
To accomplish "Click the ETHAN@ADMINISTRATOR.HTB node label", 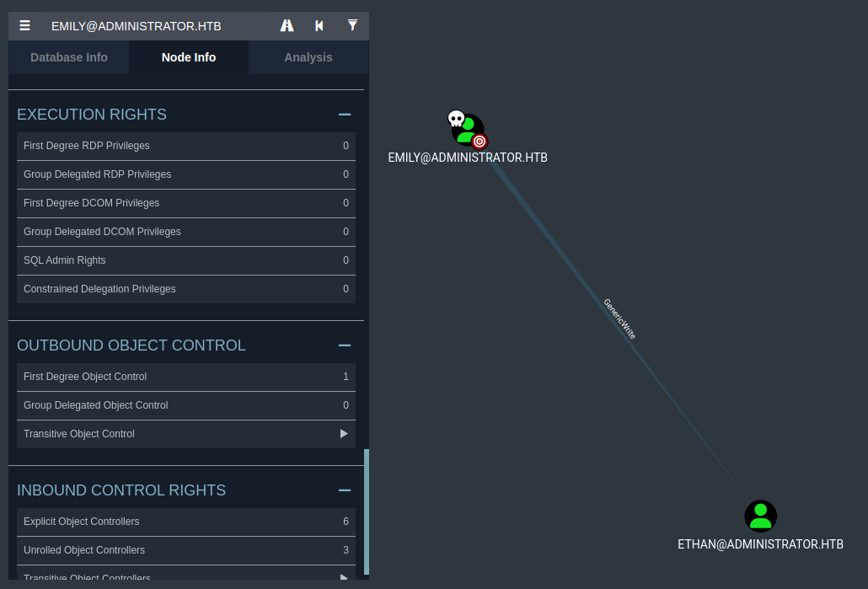I will (760, 544).
